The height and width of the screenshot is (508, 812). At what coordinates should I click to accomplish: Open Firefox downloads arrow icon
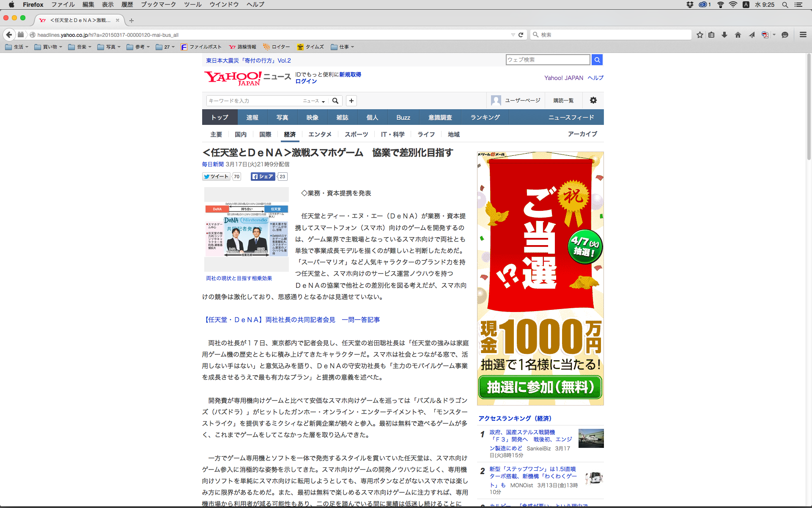tap(724, 35)
